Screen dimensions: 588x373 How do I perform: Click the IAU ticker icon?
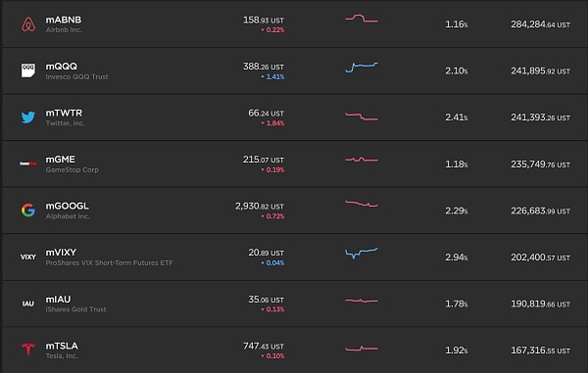[28, 303]
